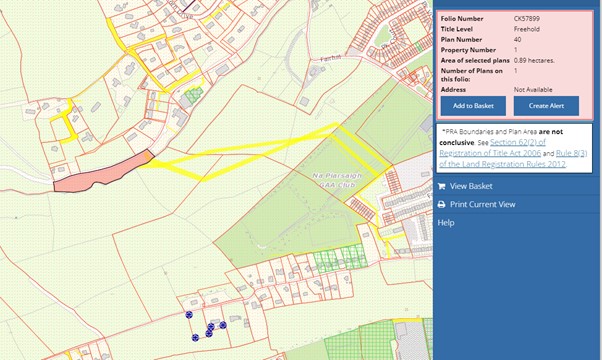
Task: Click the shopping cart icon beside View Basket
Action: (442, 186)
